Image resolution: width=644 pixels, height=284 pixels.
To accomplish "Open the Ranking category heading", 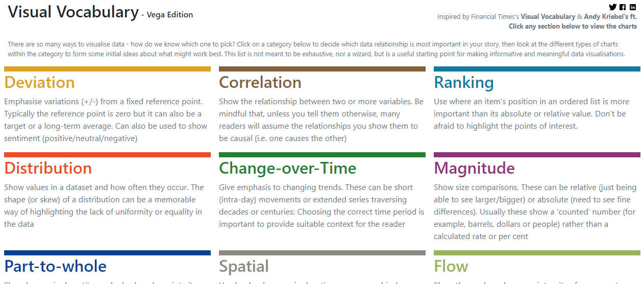I will click(463, 83).
